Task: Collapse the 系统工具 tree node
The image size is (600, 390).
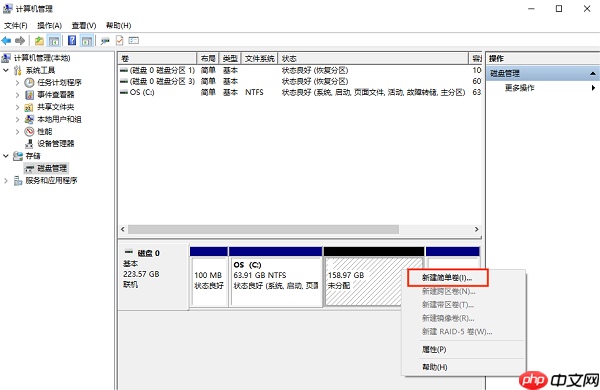Action: [6, 70]
